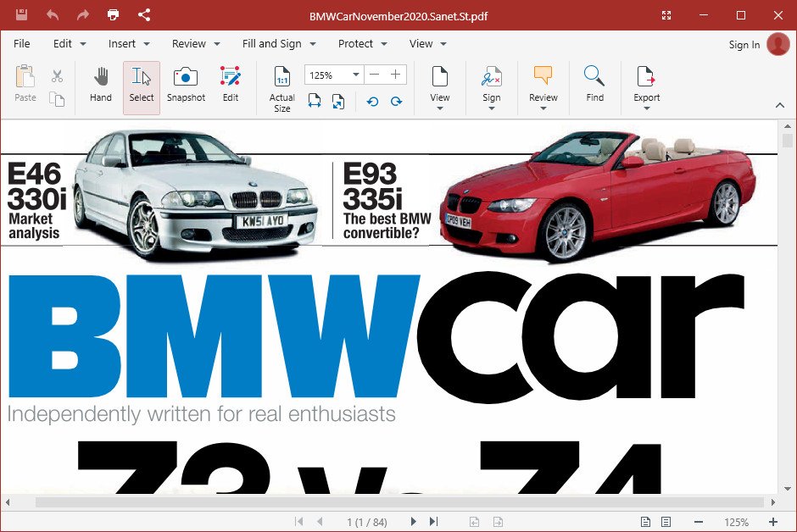Viewport: 797px width, 532px height.
Task: Enter full screen mode icon
Action: click(666, 15)
